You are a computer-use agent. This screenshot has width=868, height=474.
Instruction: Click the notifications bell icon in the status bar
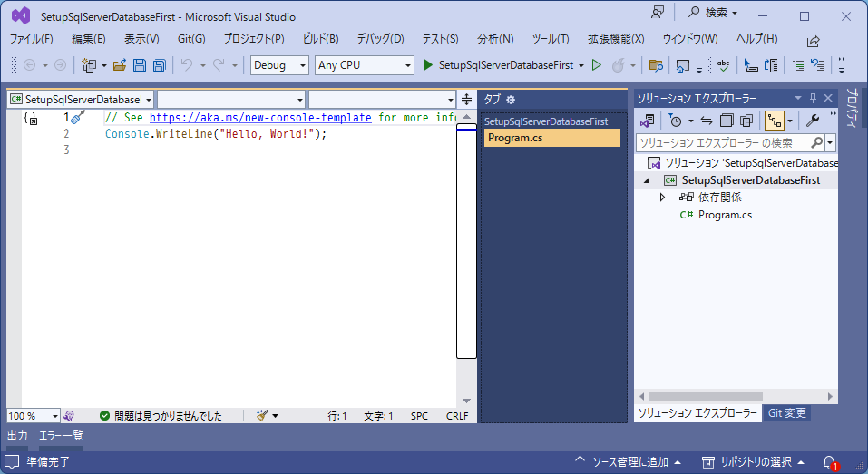click(830, 462)
